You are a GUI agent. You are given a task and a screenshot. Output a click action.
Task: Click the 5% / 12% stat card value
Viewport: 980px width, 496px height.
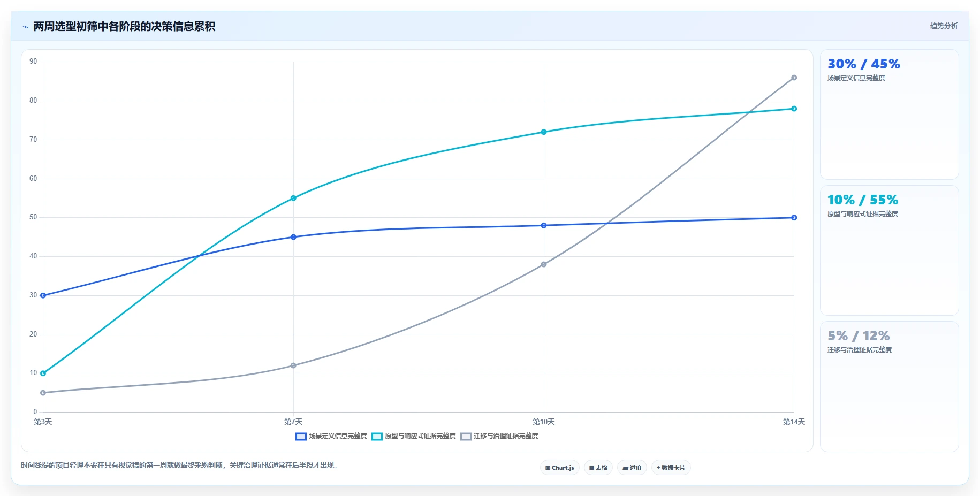pyautogui.click(x=859, y=336)
